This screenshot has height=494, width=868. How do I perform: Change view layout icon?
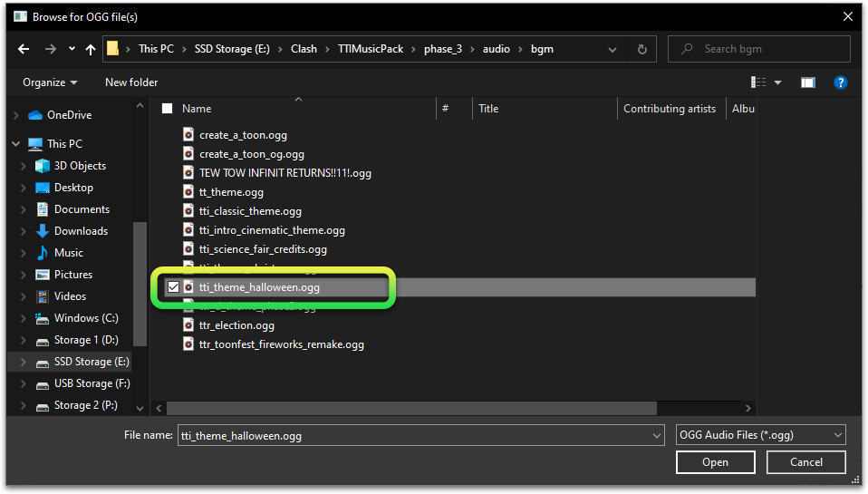(758, 82)
